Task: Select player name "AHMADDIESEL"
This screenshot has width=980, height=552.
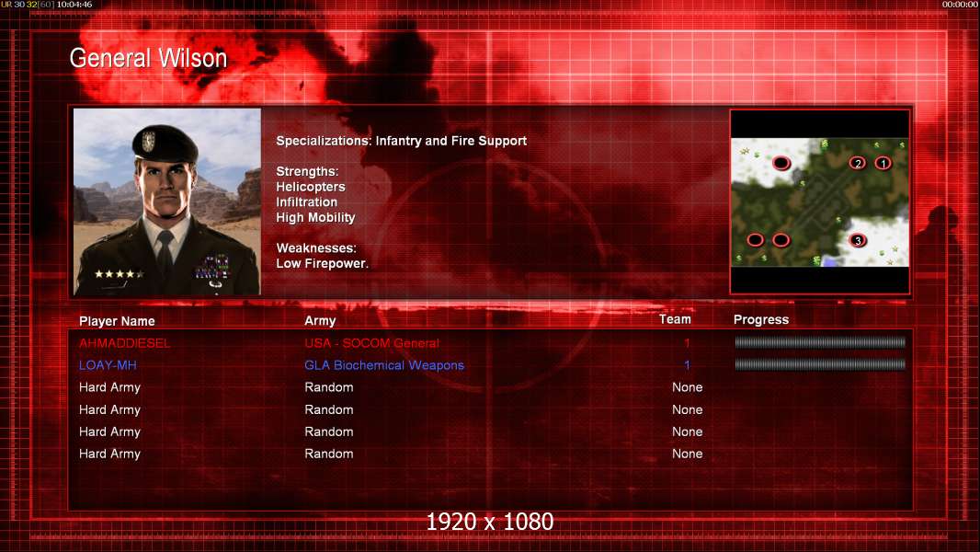Action: 124,342
